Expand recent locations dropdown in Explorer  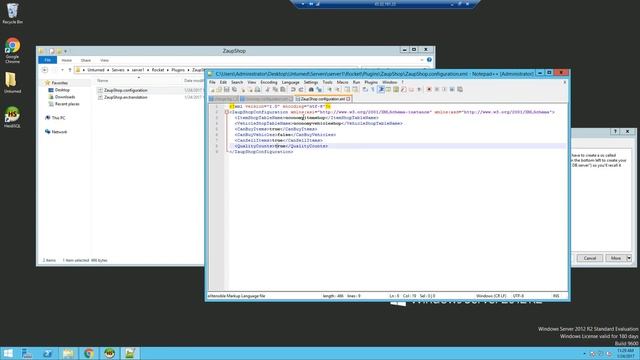tap(62, 70)
